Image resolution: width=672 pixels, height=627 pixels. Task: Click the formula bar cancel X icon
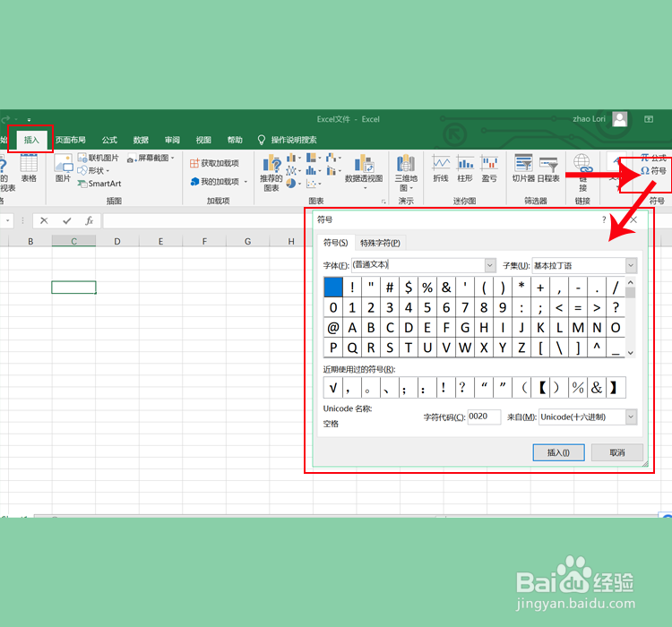point(44,220)
